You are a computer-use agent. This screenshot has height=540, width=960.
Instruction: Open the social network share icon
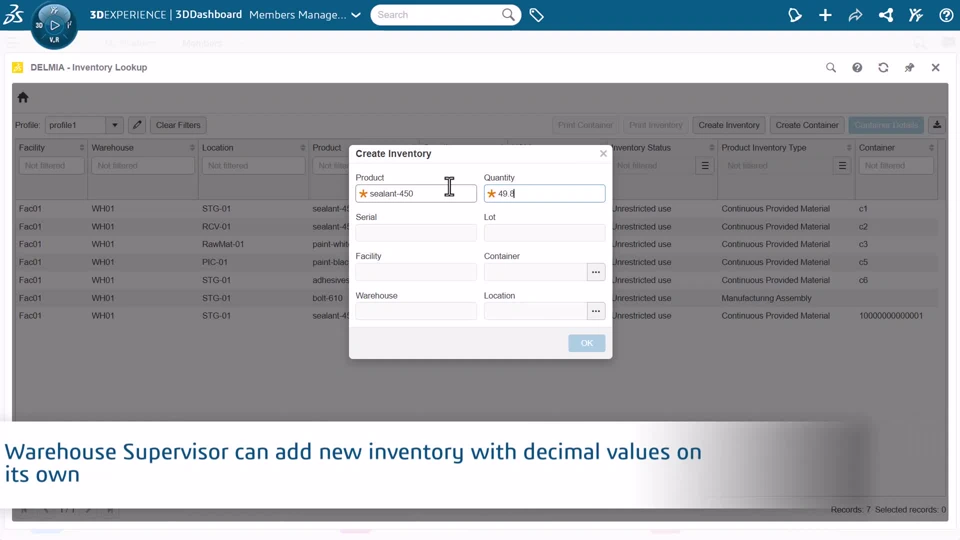885,15
